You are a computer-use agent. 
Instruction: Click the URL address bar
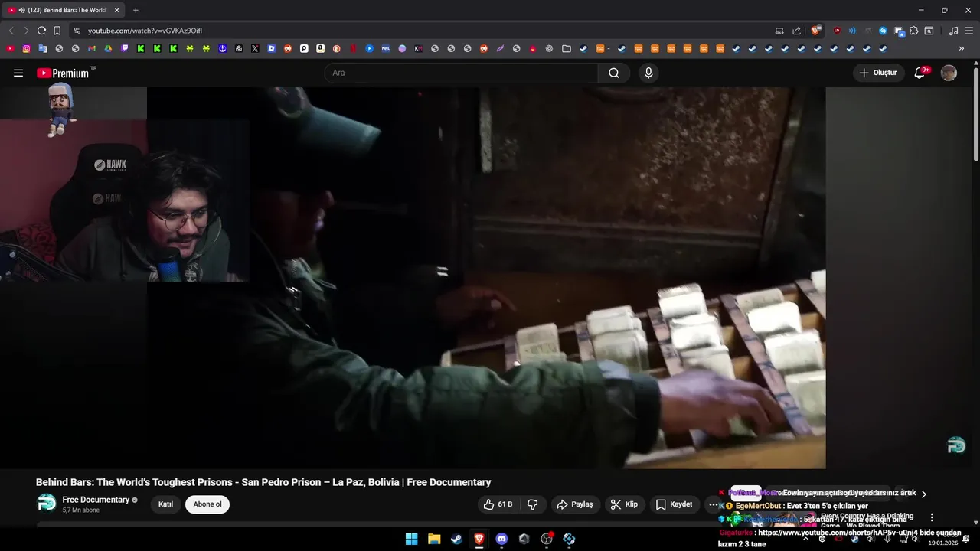pos(421,31)
